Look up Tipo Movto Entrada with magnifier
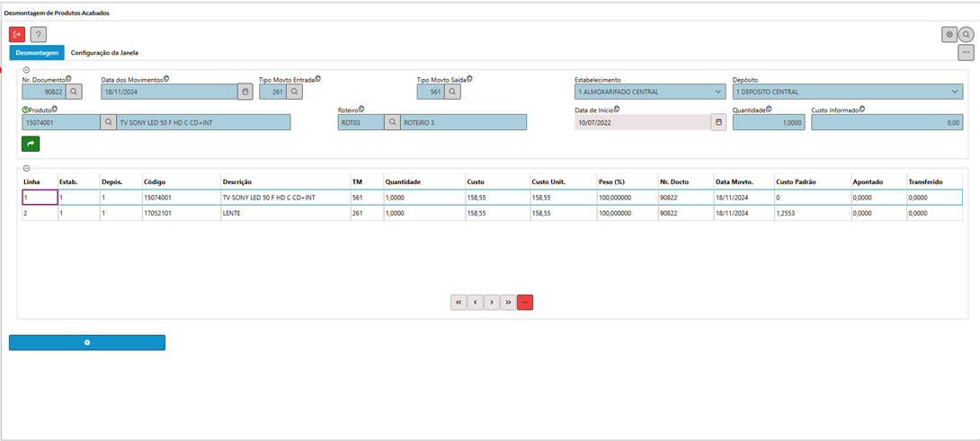This screenshot has height=441, width=980. (294, 92)
